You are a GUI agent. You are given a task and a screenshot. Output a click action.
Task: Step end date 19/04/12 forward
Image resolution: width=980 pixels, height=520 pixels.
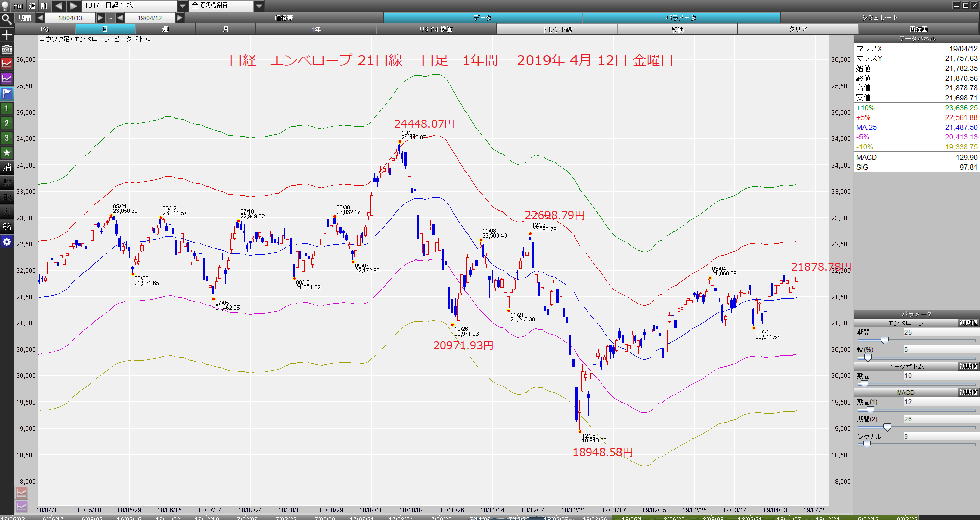pos(180,18)
